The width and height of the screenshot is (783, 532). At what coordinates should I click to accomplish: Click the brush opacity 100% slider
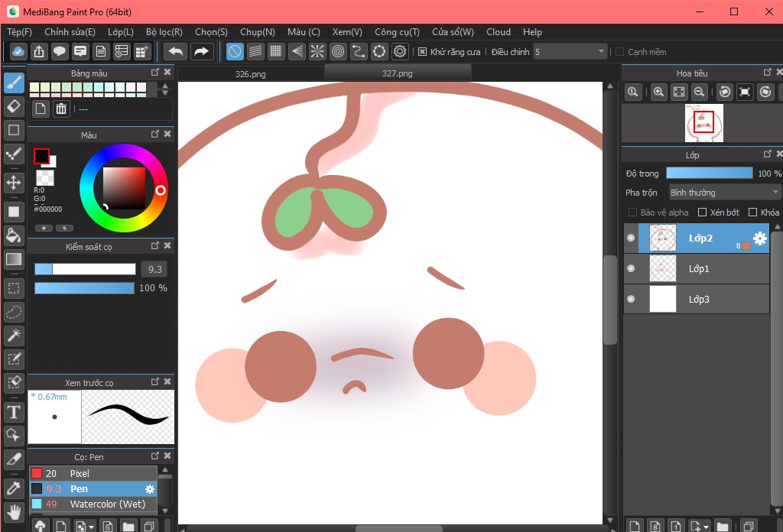click(84, 288)
